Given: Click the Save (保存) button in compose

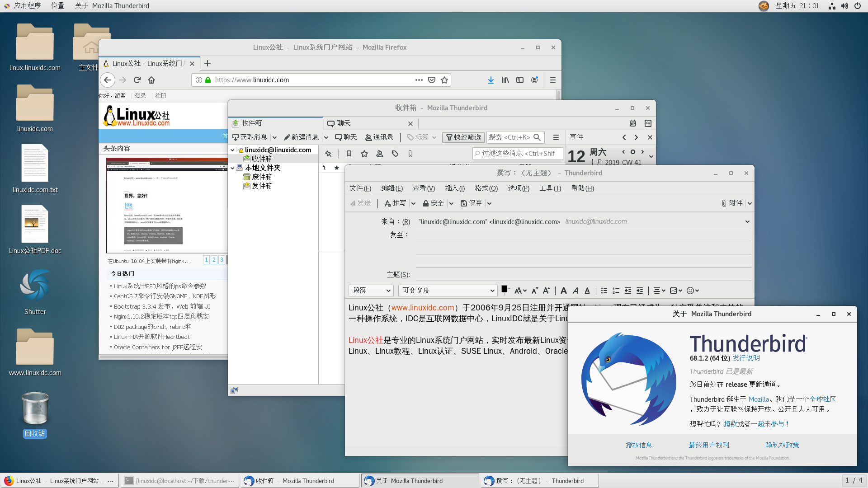Looking at the screenshot, I should (x=471, y=203).
